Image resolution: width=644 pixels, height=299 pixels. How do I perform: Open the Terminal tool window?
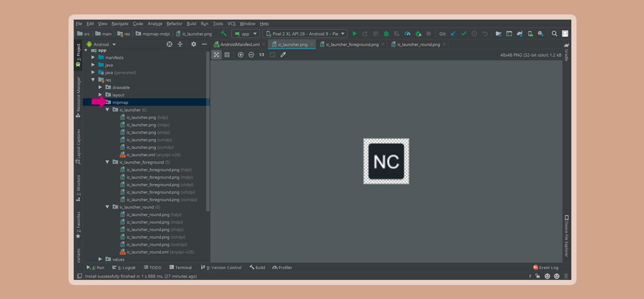coord(180,268)
